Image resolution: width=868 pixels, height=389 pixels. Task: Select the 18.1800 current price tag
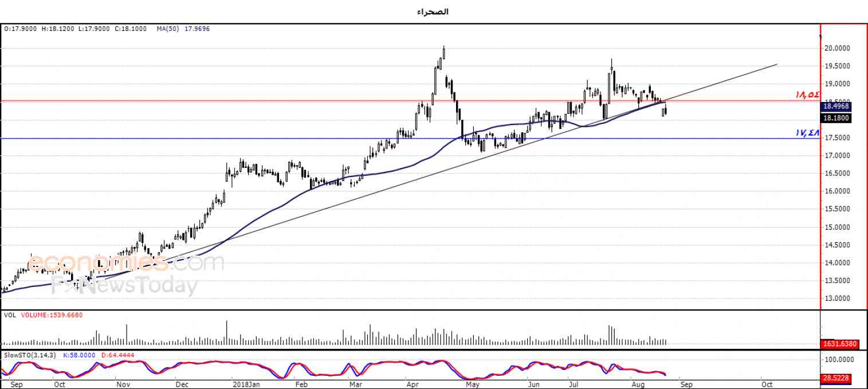835,118
